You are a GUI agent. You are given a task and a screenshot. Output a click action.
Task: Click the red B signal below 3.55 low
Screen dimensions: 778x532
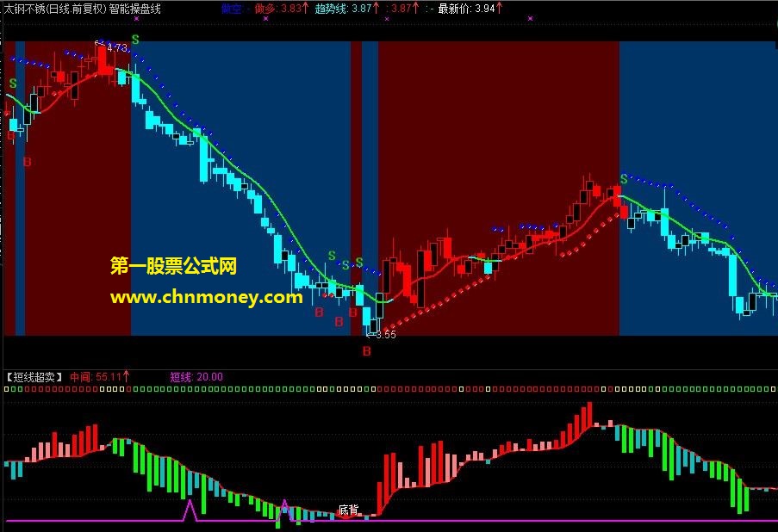[x=367, y=351]
